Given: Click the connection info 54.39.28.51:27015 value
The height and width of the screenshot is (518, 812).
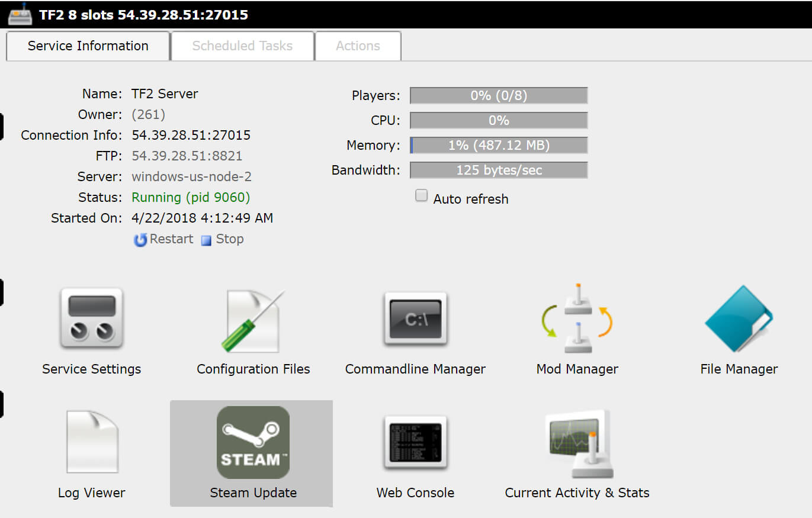Looking at the screenshot, I should [191, 135].
